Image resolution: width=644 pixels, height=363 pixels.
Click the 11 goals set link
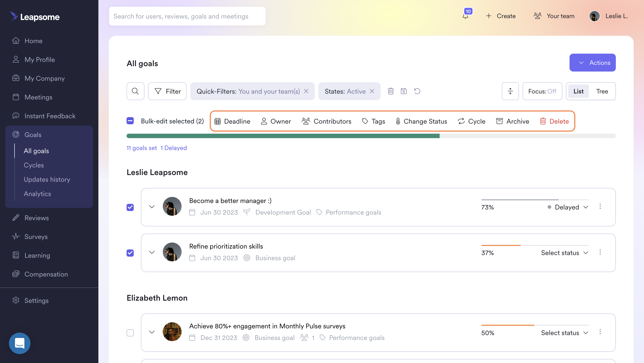[x=142, y=148]
